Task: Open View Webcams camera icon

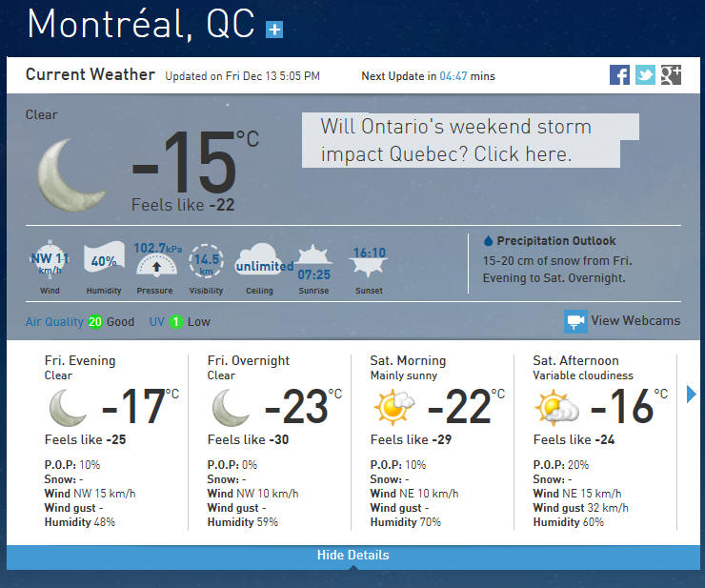Action: 575,321
